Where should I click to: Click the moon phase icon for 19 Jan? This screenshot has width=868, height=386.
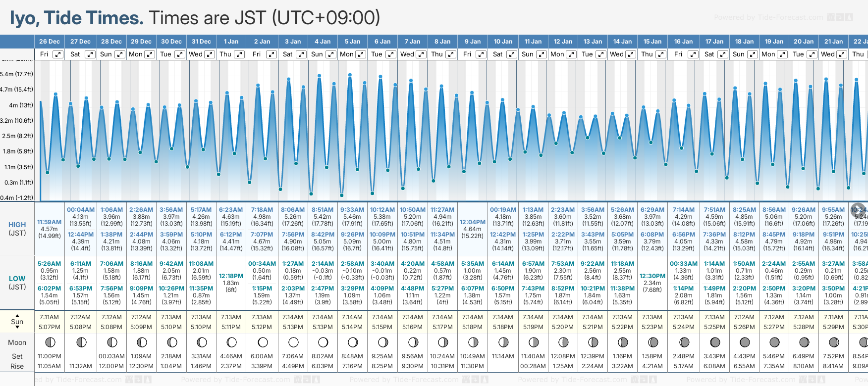pos(774,342)
